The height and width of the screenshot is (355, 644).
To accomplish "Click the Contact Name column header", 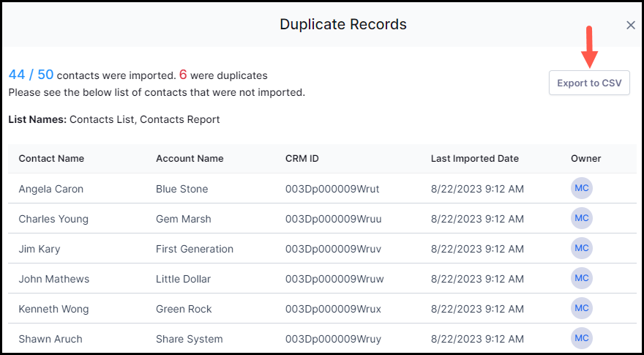I will [x=51, y=159].
